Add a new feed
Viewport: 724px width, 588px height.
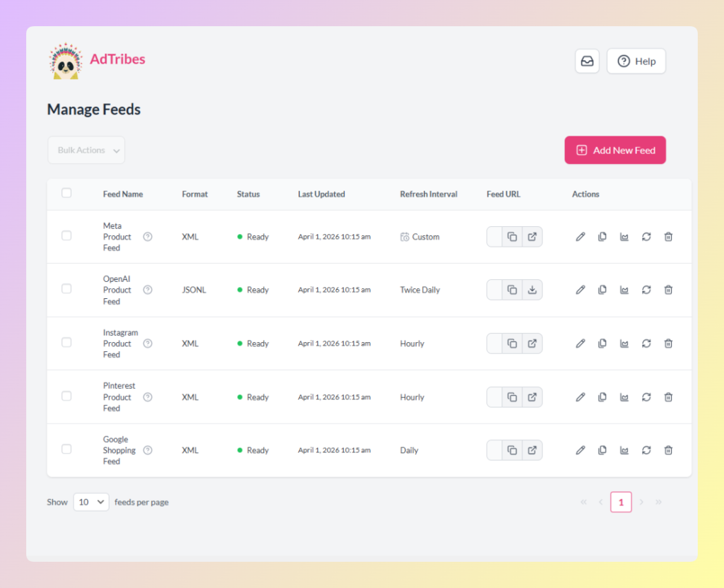click(x=614, y=150)
